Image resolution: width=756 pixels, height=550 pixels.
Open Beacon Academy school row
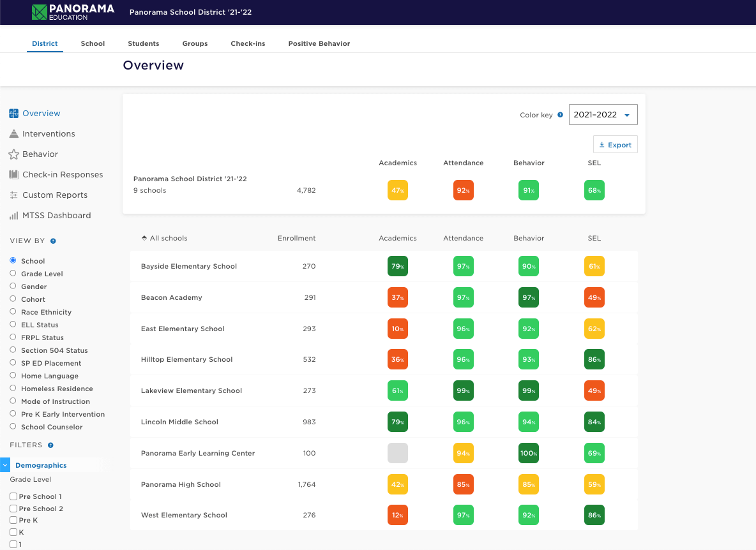(384, 297)
